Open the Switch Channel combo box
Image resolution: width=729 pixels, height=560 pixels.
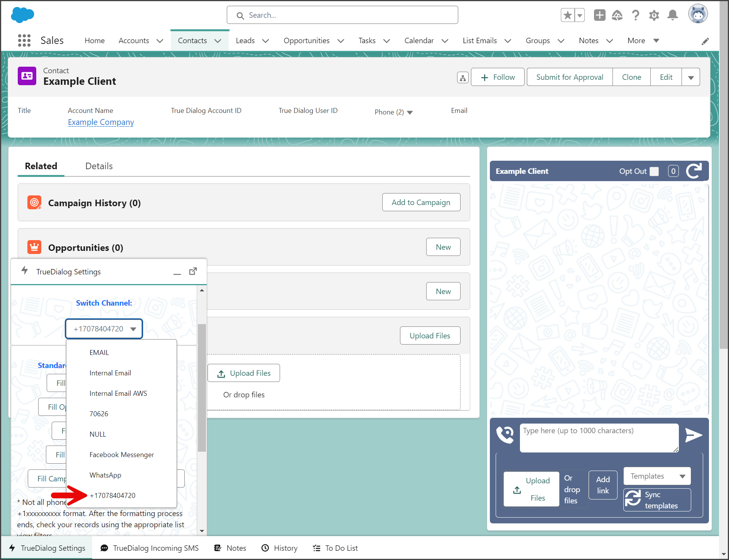(x=104, y=329)
